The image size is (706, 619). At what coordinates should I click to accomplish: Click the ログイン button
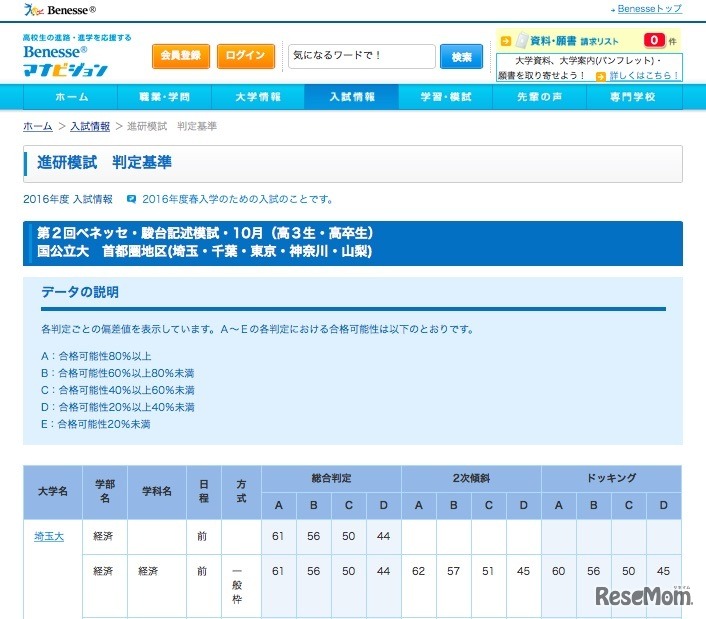point(245,56)
